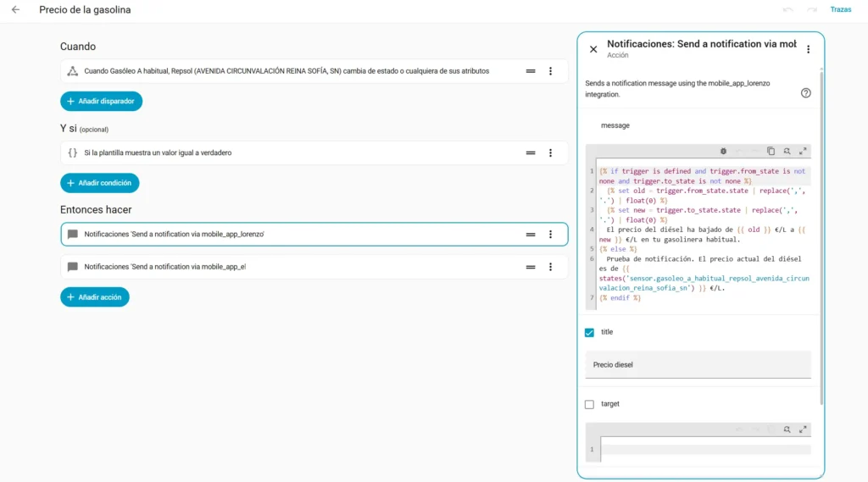Click the Entonces hacer section heading
This screenshot has width=868, height=482.
tap(96, 210)
